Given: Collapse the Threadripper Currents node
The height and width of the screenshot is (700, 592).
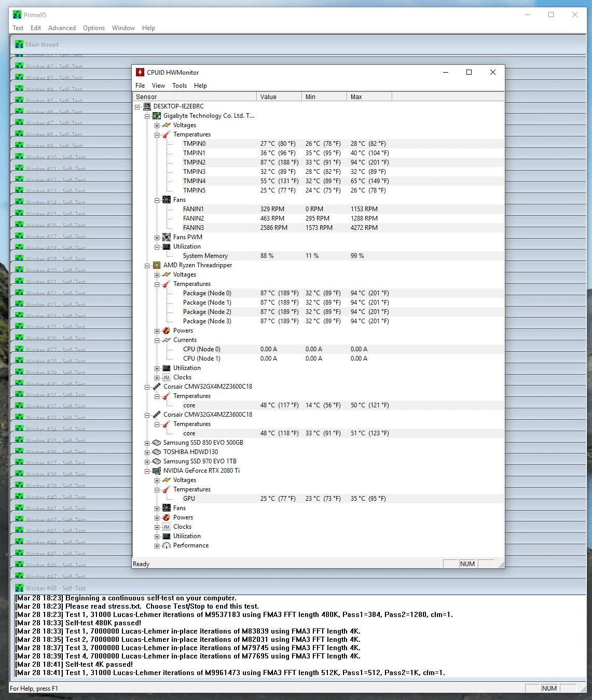Looking at the screenshot, I should [157, 340].
